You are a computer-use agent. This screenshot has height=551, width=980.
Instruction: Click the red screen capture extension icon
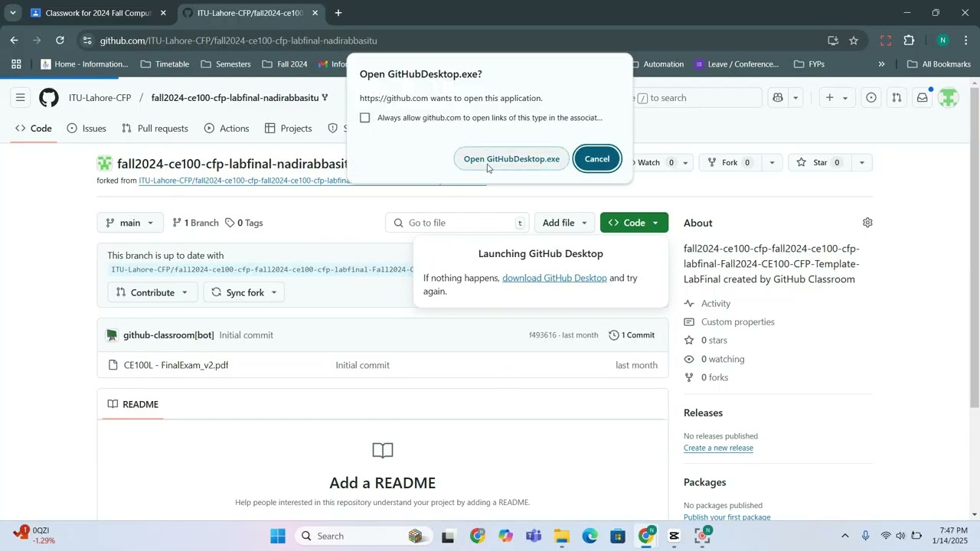coord(886,41)
